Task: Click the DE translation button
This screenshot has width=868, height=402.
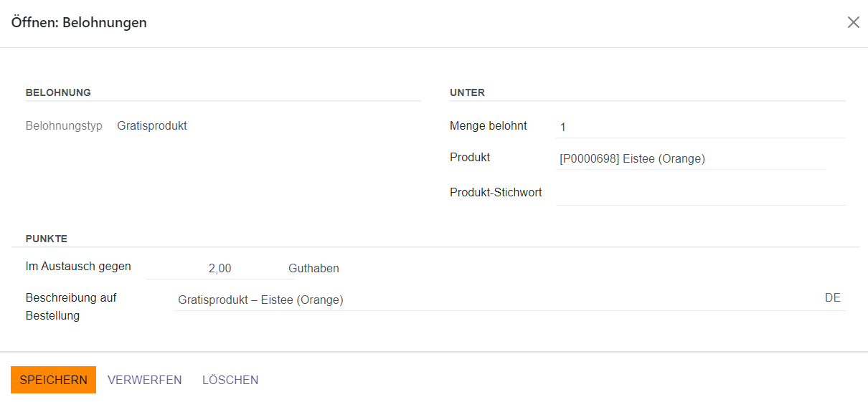Action: 832,298
